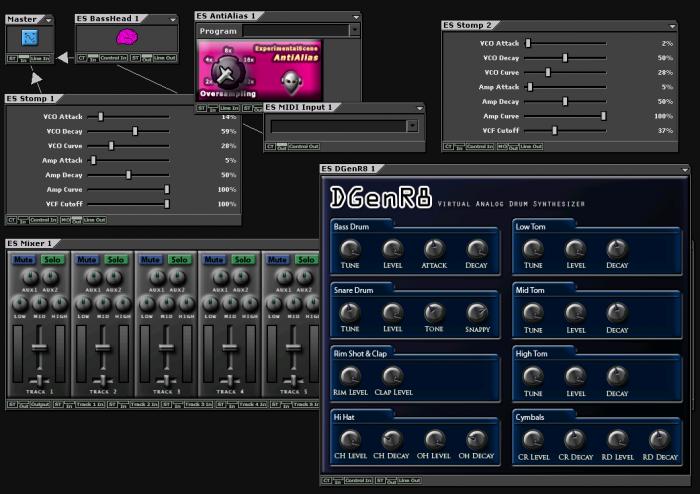Mute Track 1 in the mixer

[x=23, y=260]
